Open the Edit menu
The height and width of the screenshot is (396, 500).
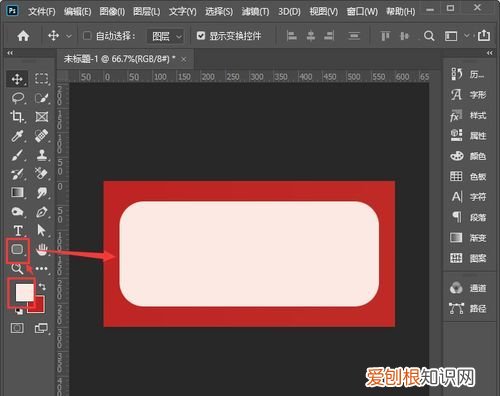pyautogui.click(x=77, y=12)
